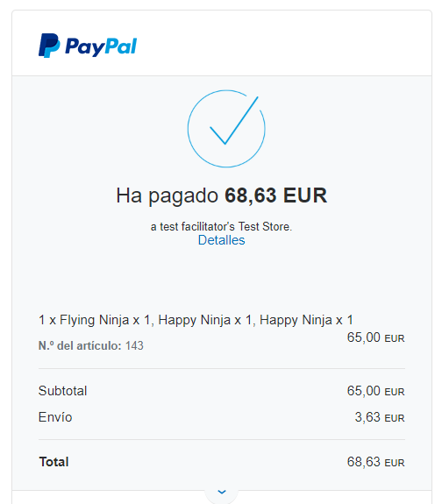442x504 pixels.
Task: Click the PayPal wordmark text
Action: (x=101, y=47)
